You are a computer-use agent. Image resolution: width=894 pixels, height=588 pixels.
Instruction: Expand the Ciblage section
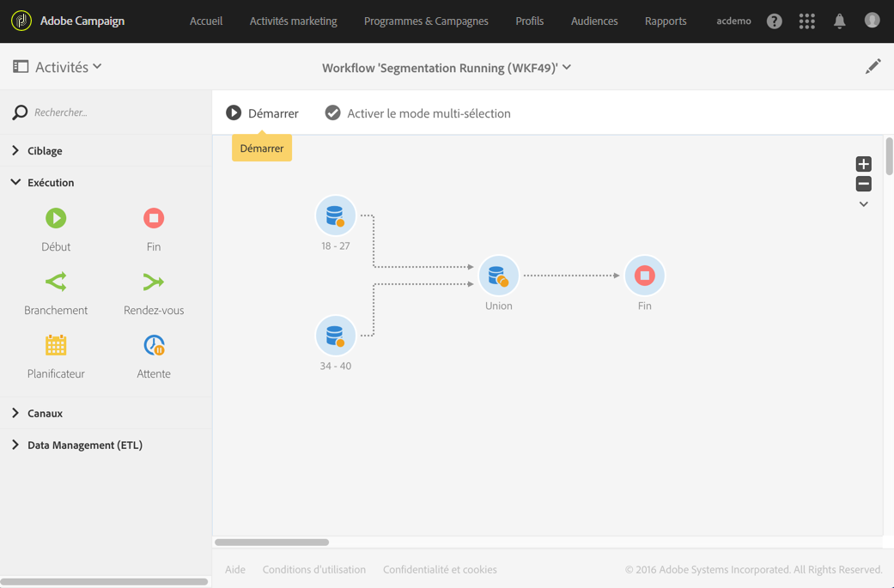(x=45, y=151)
